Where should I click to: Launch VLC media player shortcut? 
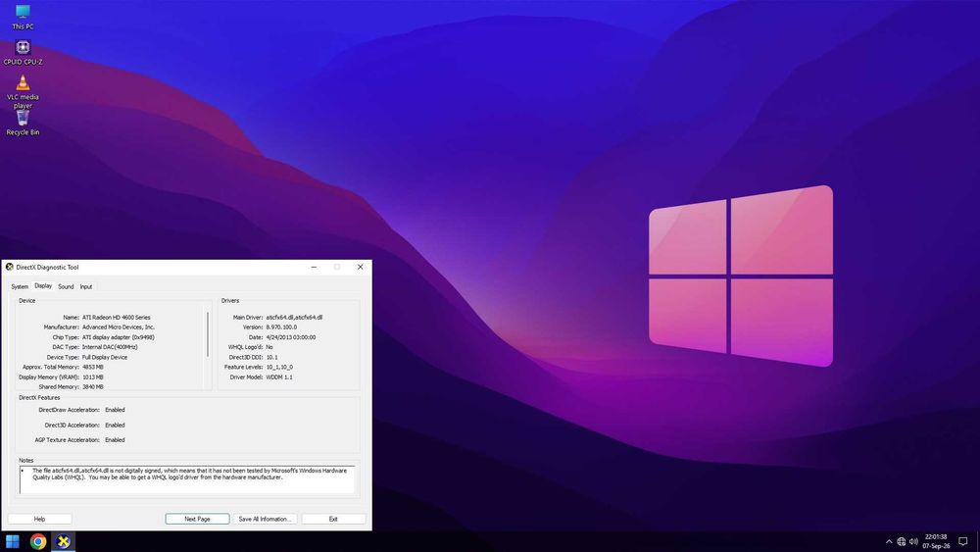point(23,91)
